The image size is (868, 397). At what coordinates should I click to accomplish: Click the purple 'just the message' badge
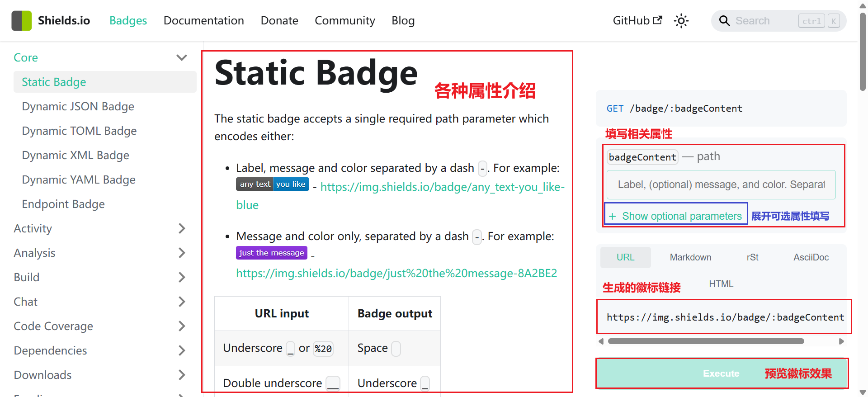click(x=272, y=253)
